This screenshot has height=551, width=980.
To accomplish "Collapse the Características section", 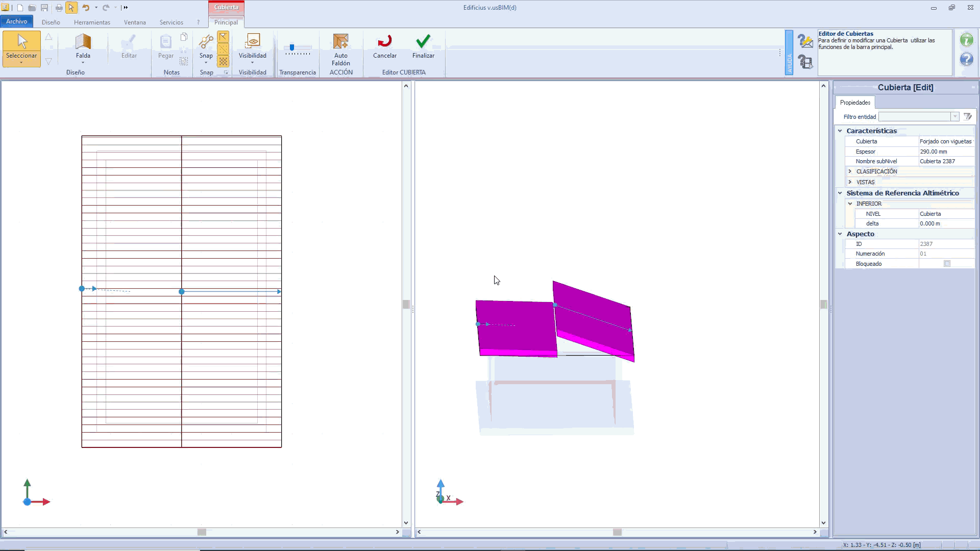I will click(x=840, y=131).
